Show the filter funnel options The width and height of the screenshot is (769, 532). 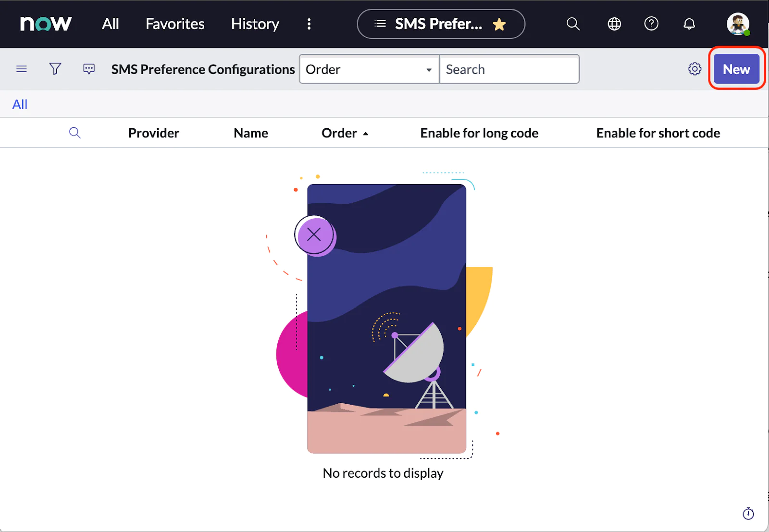tap(55, 69)
